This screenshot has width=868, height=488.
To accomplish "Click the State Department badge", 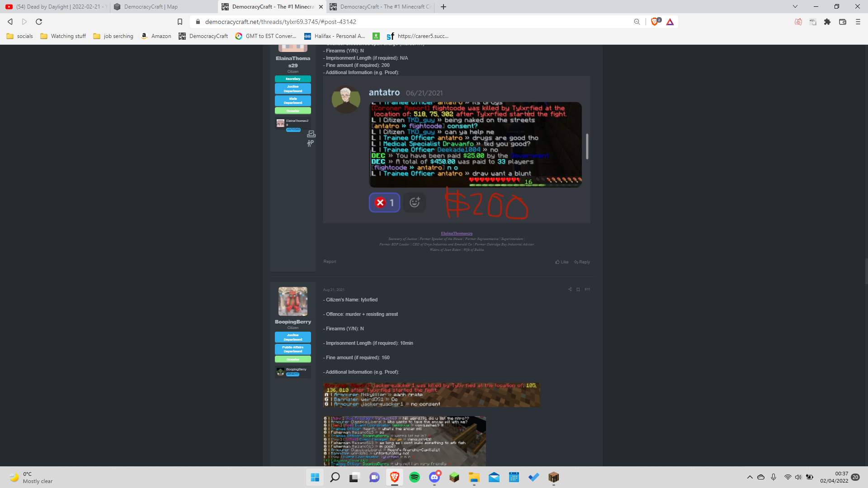I will (293, 101).
